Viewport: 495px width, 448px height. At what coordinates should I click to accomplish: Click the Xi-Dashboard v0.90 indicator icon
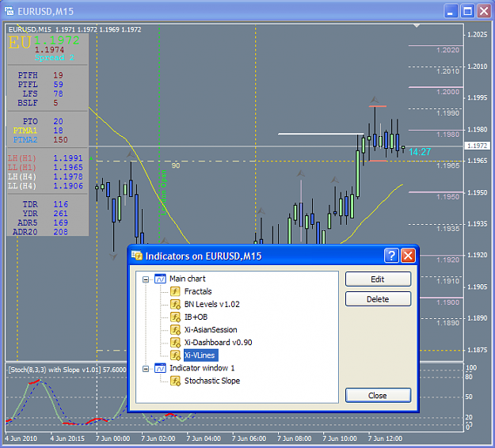(175, 342)
